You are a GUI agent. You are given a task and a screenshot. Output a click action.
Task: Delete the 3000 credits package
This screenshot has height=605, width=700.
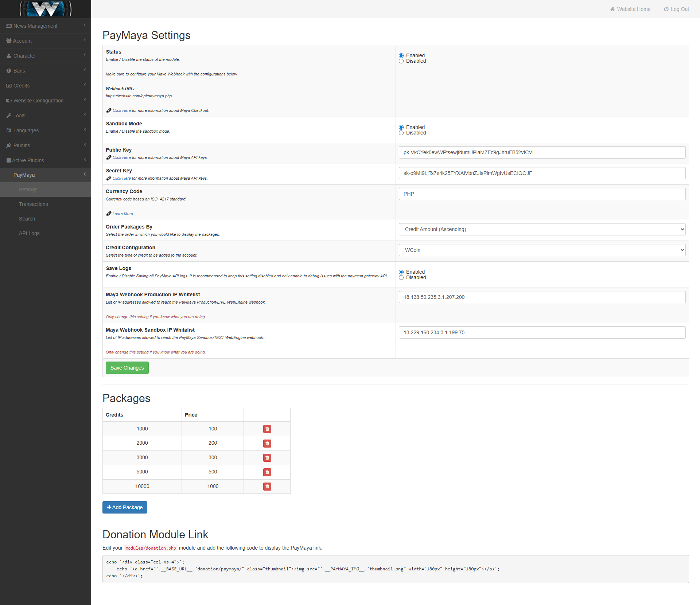click(x=267, y=458)
